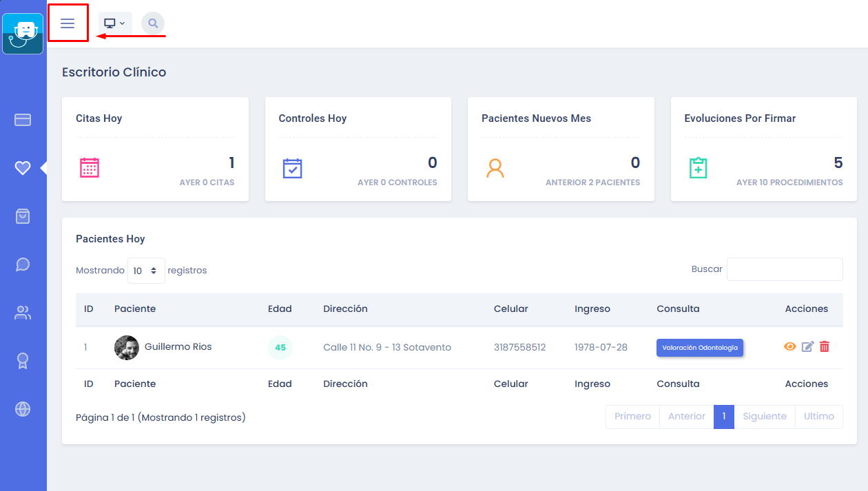868x491 pixels.
Task: Delete Guillermo Rios record with trash icon
Action: 825,347
